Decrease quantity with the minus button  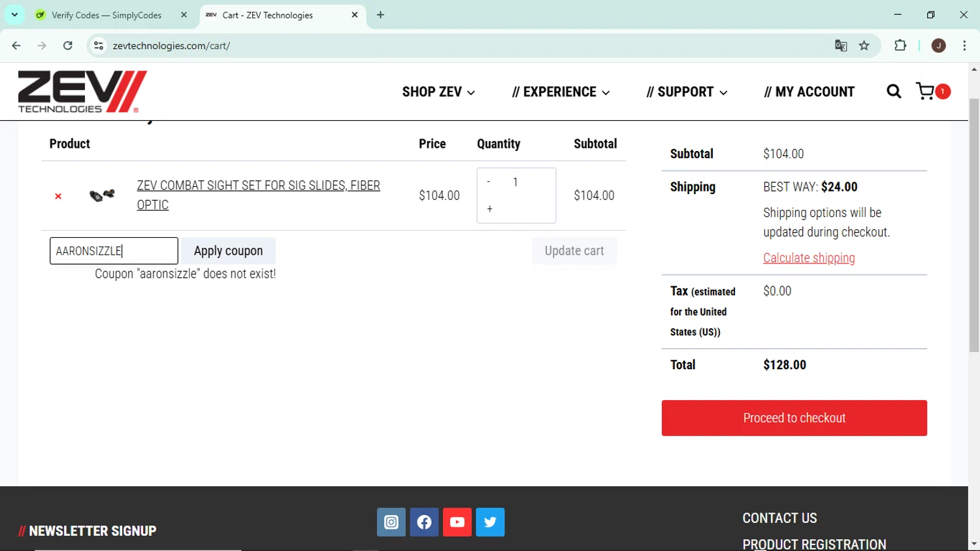(x=489, y=182)
